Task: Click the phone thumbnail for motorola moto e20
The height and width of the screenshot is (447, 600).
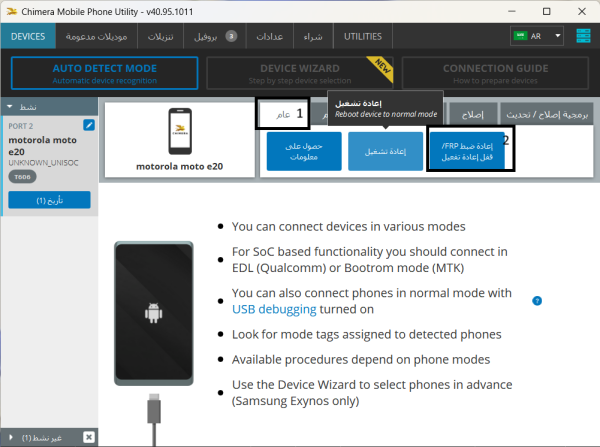Action: point(180,131)
